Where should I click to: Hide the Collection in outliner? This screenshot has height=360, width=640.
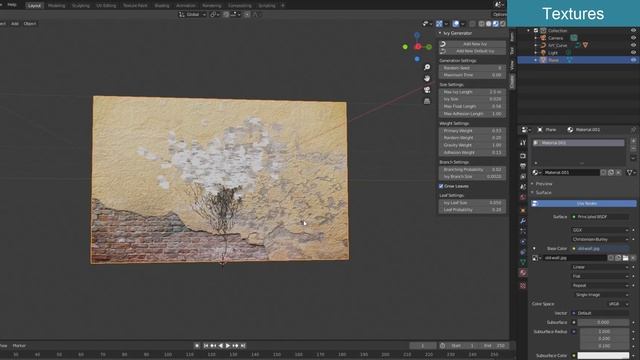pyautogui.click(x=633, y=31)
